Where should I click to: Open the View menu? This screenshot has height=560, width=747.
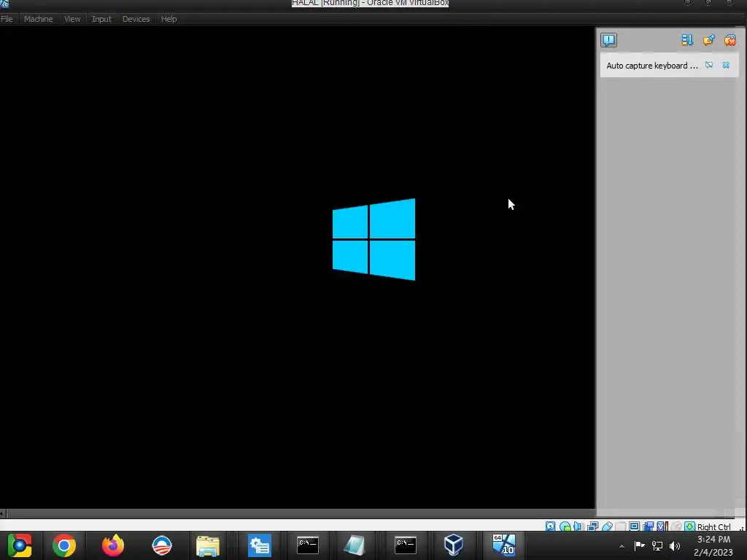[72, 19]
